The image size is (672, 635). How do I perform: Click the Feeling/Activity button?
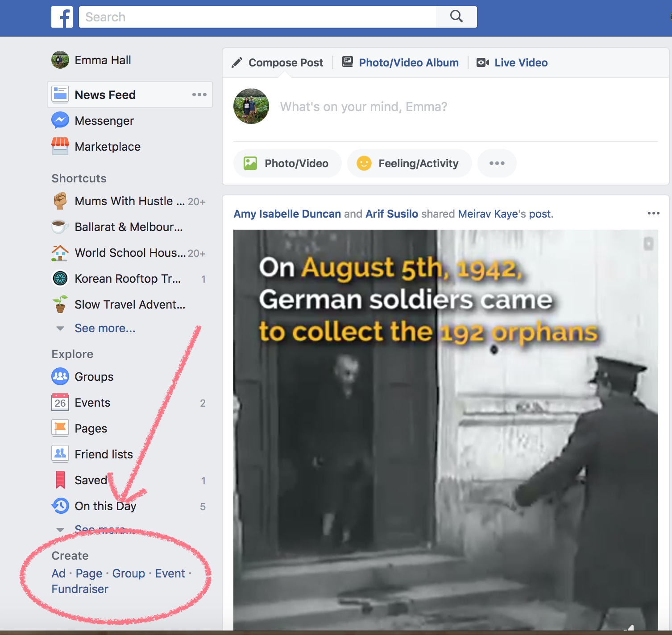[x=409, y=163]
